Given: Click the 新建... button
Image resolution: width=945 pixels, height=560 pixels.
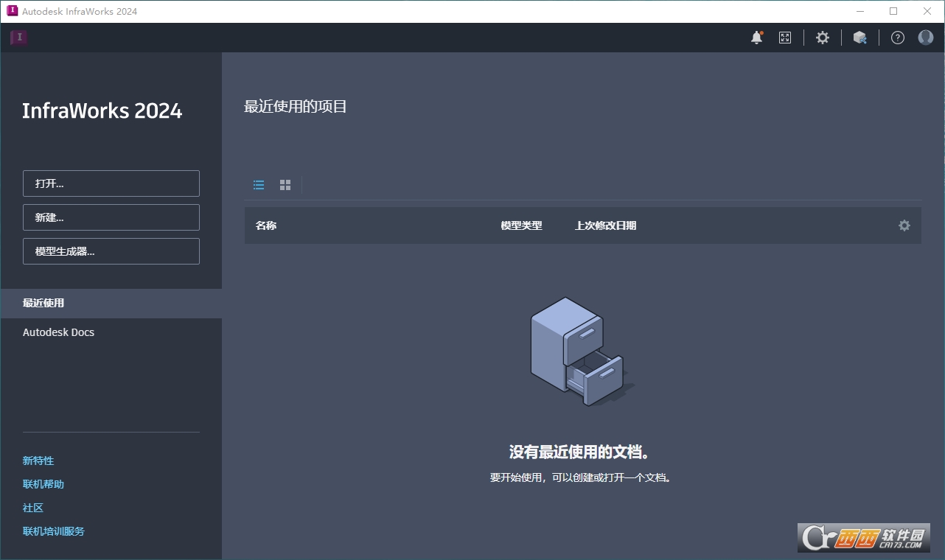Looking at the screenshot, I should (111, 217).
